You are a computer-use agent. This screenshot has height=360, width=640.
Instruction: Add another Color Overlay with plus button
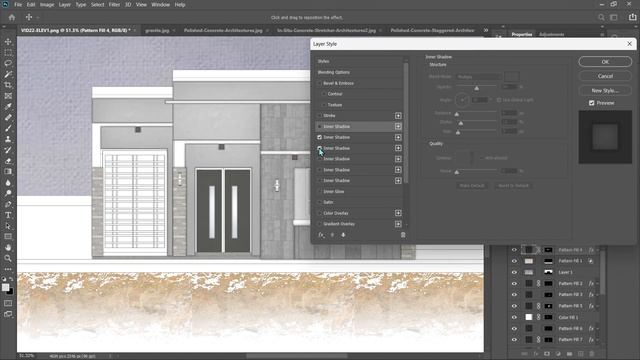click(398, 213)
